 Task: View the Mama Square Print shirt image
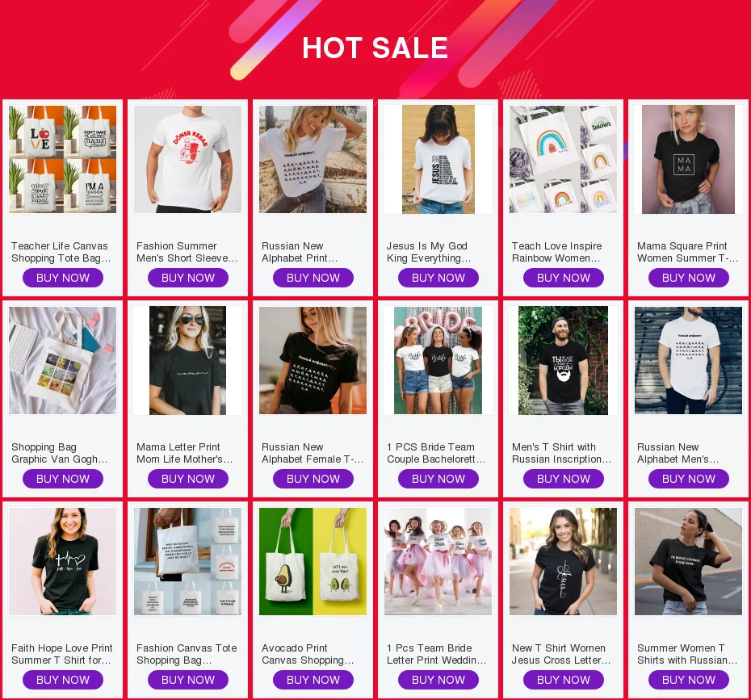tap(688, 159)
